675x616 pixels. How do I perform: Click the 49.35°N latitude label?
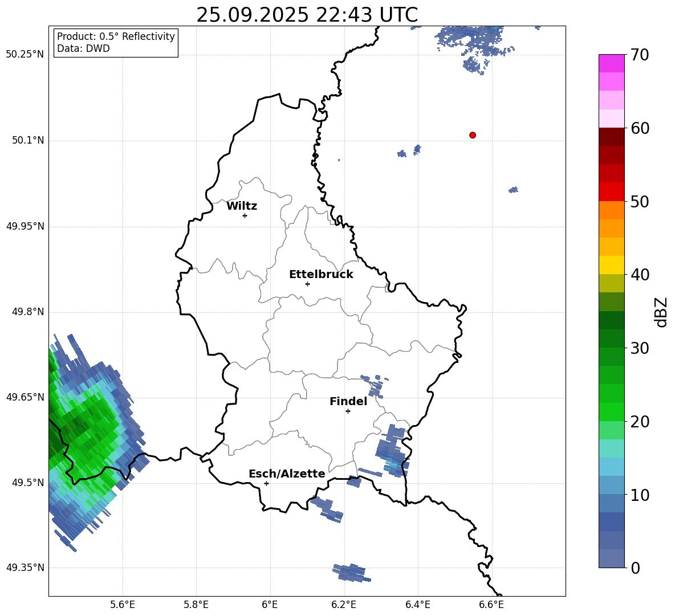(25, 568)
